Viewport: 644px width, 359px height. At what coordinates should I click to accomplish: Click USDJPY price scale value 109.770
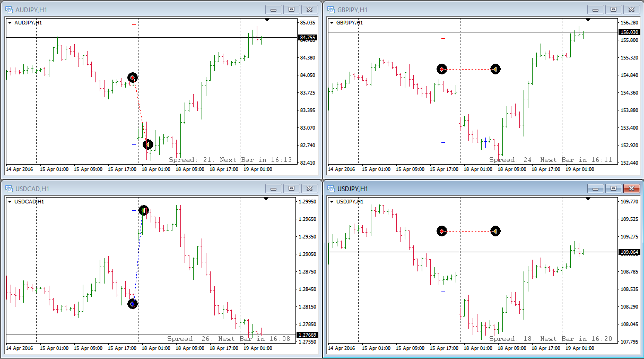coord(629,202)
